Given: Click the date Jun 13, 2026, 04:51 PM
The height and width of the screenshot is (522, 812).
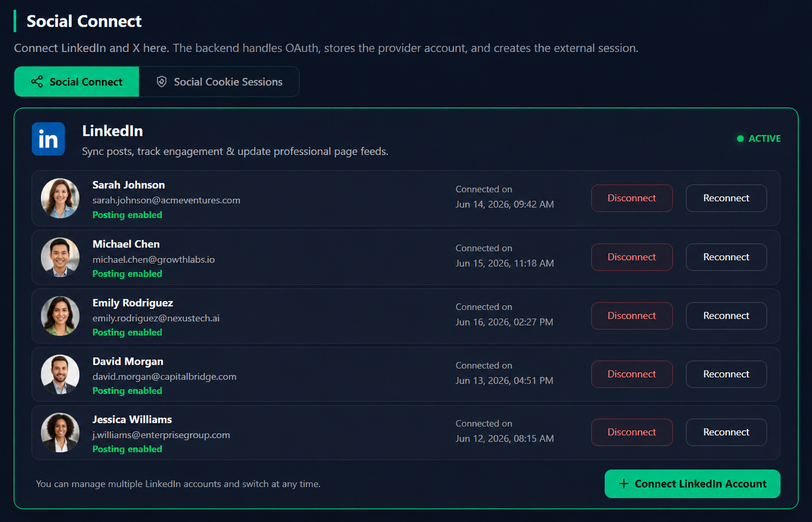Looking at the screenshot, I should (504, 381).
